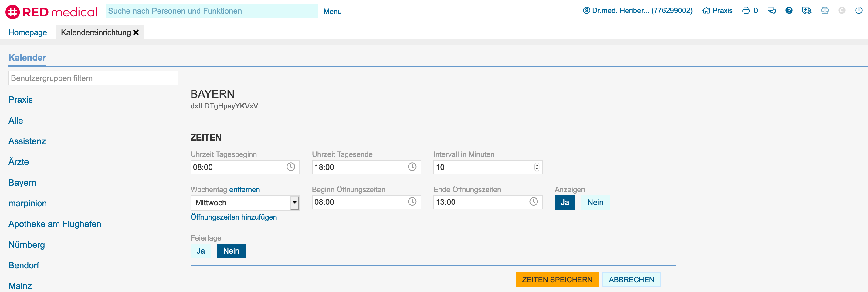Click the Öffnungszeiten hinzufügen link

pos(233,217)
